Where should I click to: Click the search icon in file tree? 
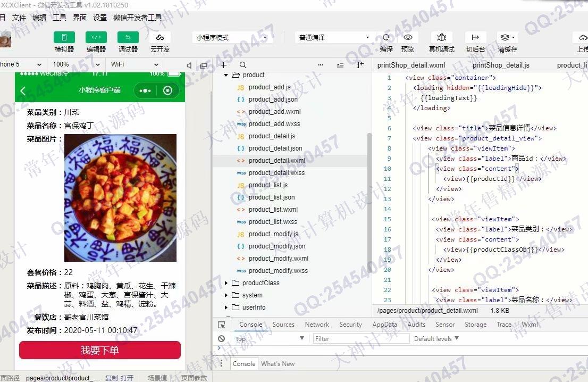point(243,65)
